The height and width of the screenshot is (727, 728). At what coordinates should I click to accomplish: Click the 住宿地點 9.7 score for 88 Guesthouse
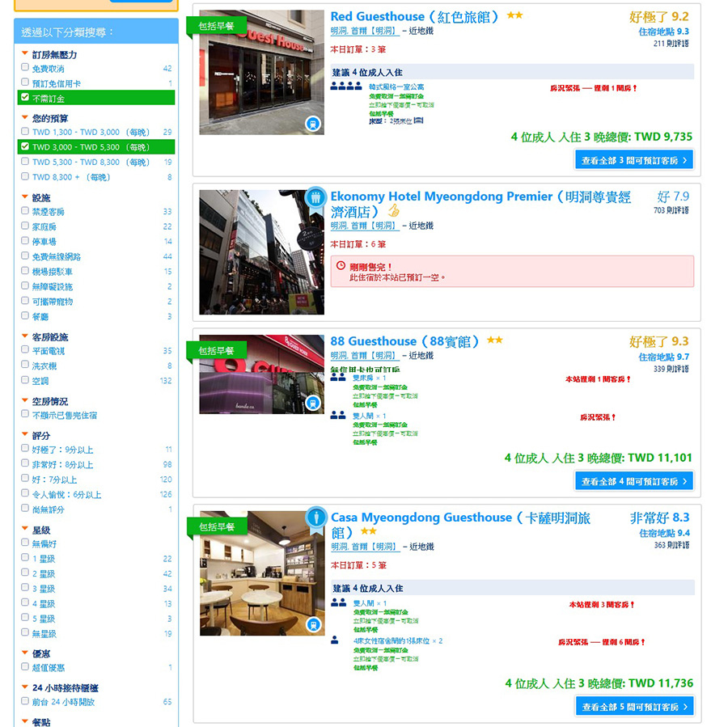click(x=663, y=357)
